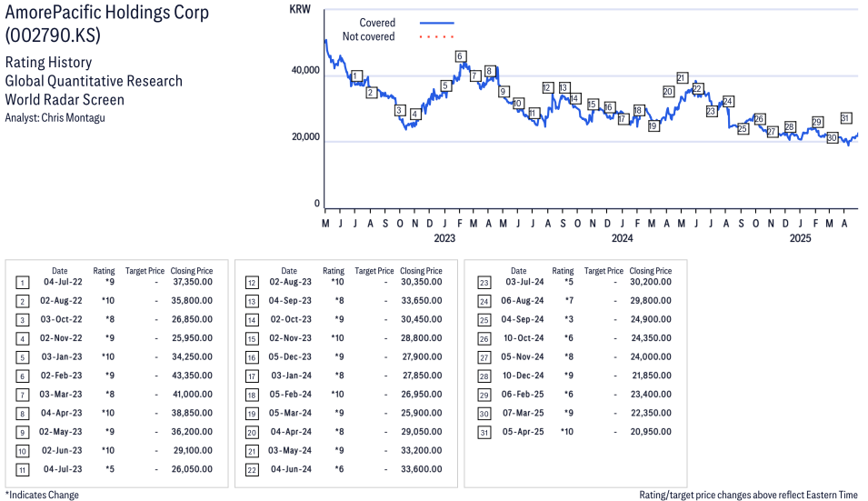Click the red dotted Not covered legend sample
Viewport: 868px width, 501px height.
(x=437, y=36)
